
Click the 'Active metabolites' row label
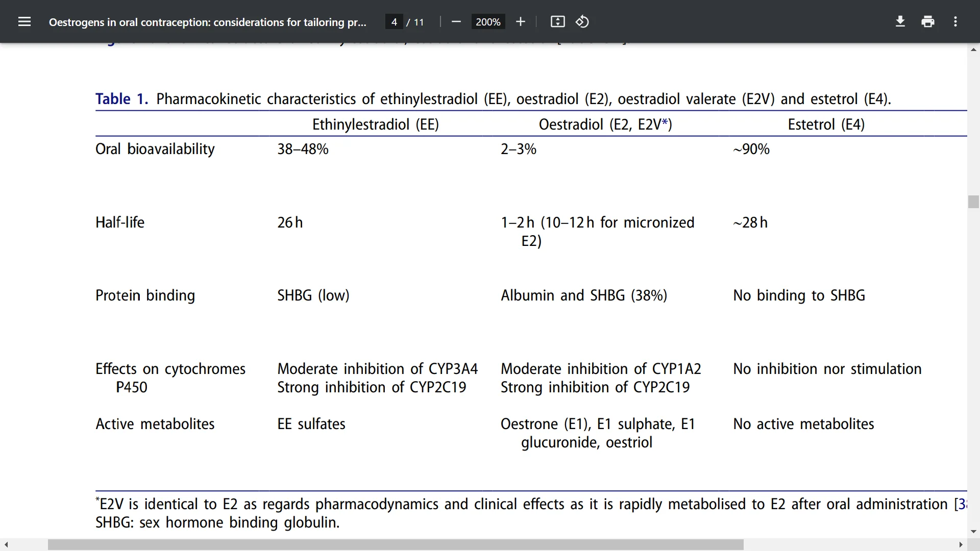click(155, 424)
